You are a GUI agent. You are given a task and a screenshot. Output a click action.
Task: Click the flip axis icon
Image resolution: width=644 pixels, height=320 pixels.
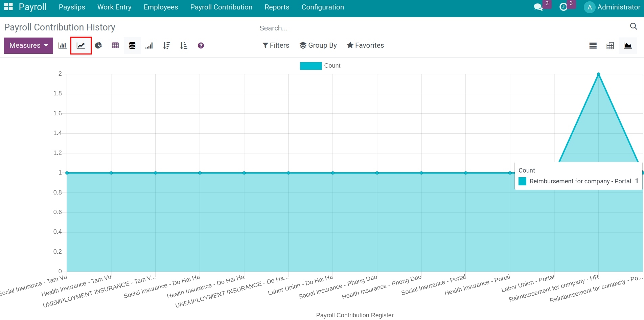click(x=115, y=45)
